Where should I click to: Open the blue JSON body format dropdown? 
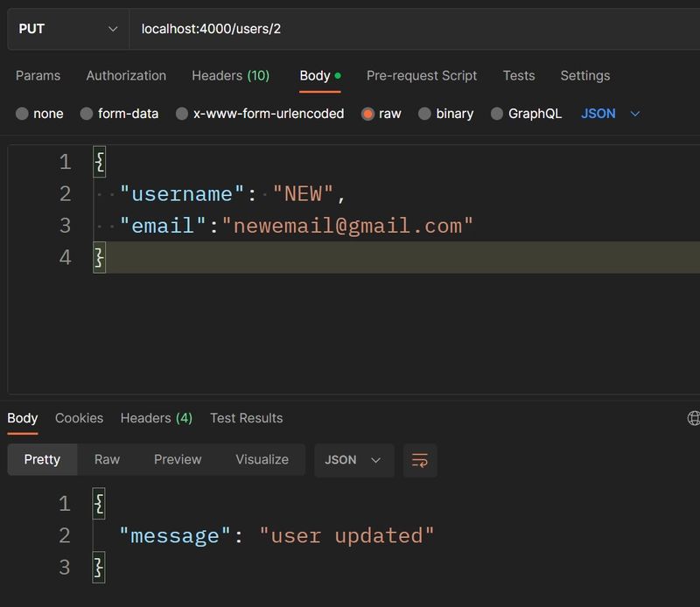pos(610,114)
